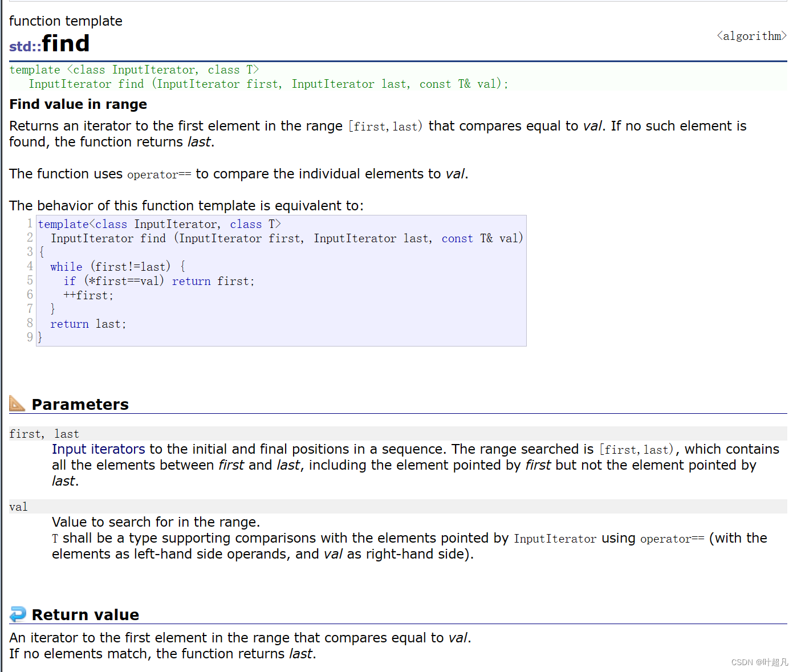This screenshot has height=672, width=797.
Task: Click code line 'template<class InputIterator, class T>'
Action: point(160,224)
